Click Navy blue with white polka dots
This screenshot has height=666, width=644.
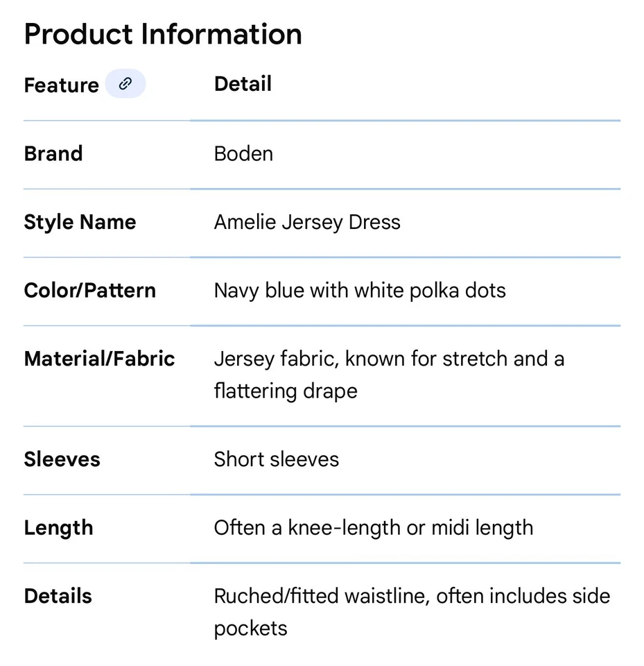point(360,290)
